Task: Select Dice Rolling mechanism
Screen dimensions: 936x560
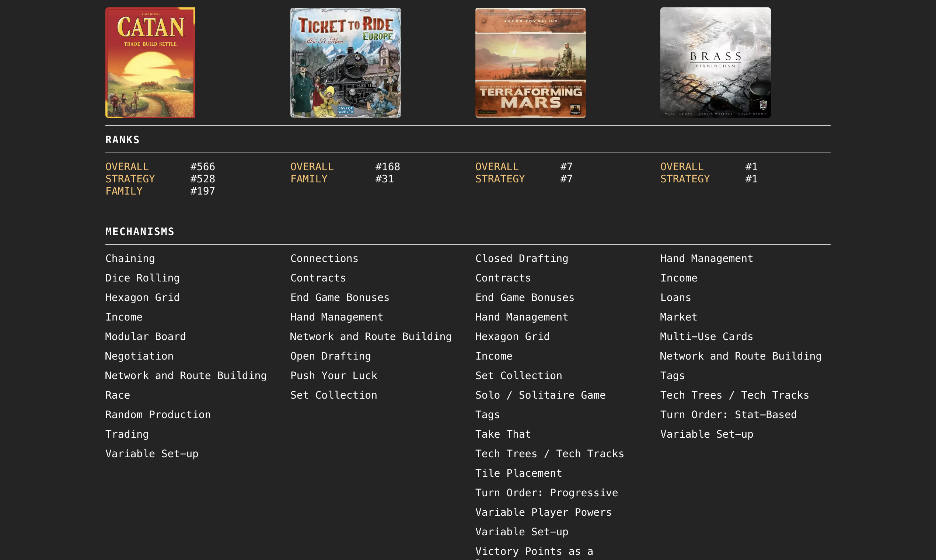Action: (x=143, y=278)
